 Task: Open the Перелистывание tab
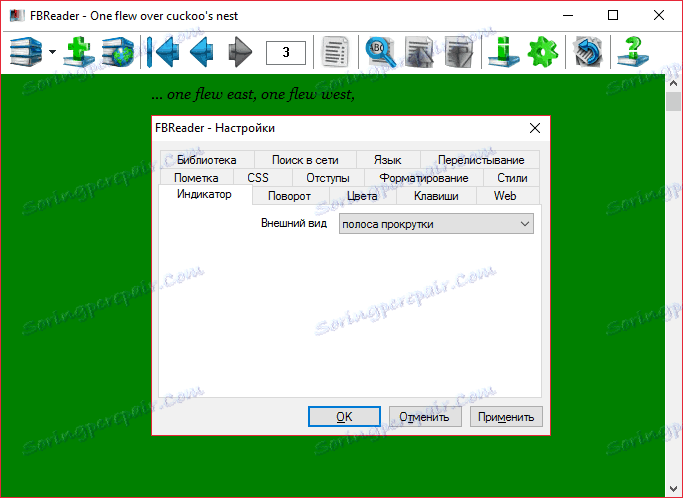click(x=480, y=160)
